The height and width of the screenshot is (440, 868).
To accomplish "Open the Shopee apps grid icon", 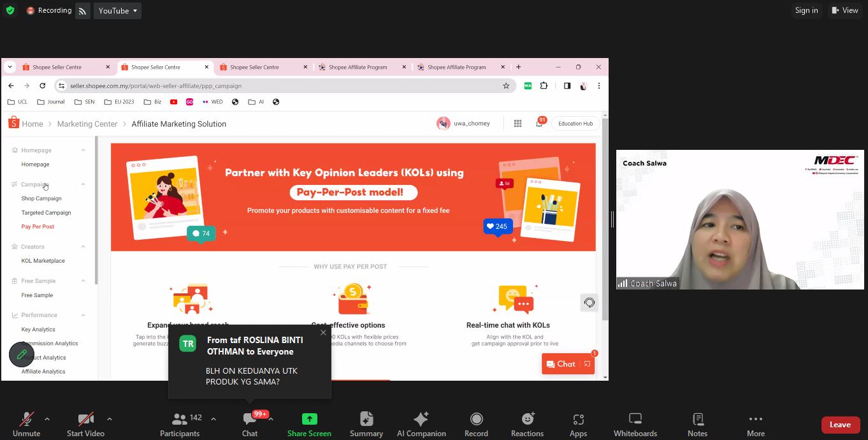I will tap(517, 124).
